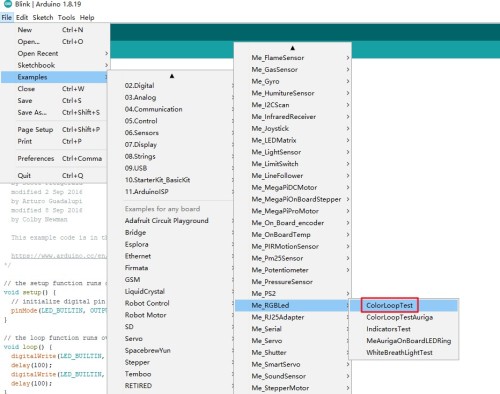
Task: Open Ethernet examples
Action: pyautogui.click(x=171, y=256)
